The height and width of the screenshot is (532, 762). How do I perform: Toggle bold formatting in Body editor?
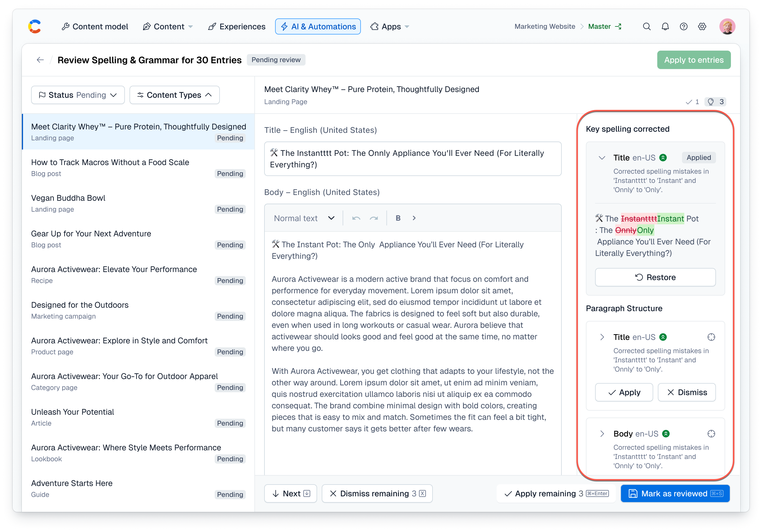(x=398, y=218)
